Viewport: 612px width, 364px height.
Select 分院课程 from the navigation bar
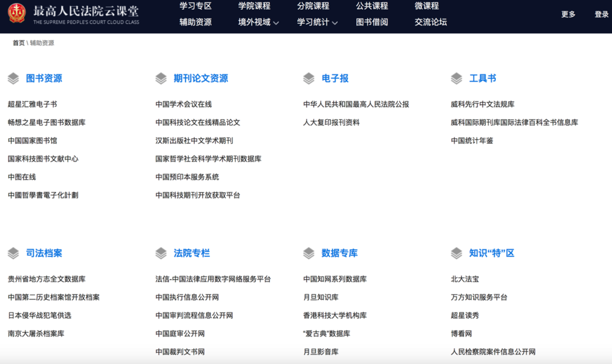click(313, 6)
